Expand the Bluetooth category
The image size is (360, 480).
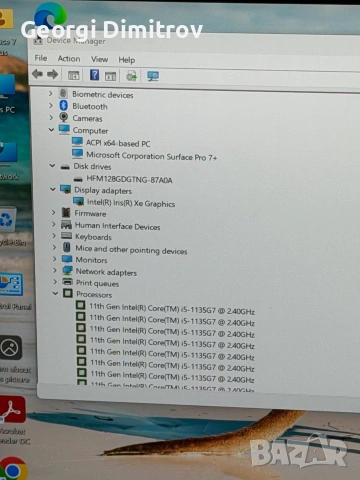click(x=51, y=105)
